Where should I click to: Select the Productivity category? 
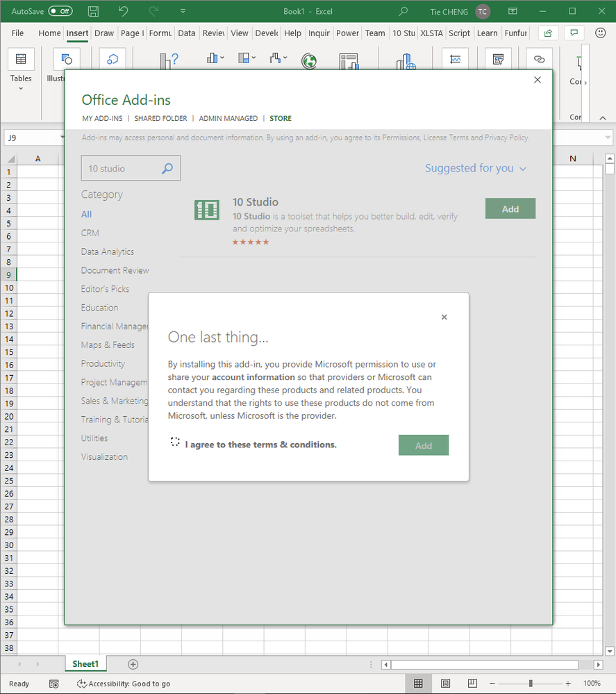tap(103, 364)
